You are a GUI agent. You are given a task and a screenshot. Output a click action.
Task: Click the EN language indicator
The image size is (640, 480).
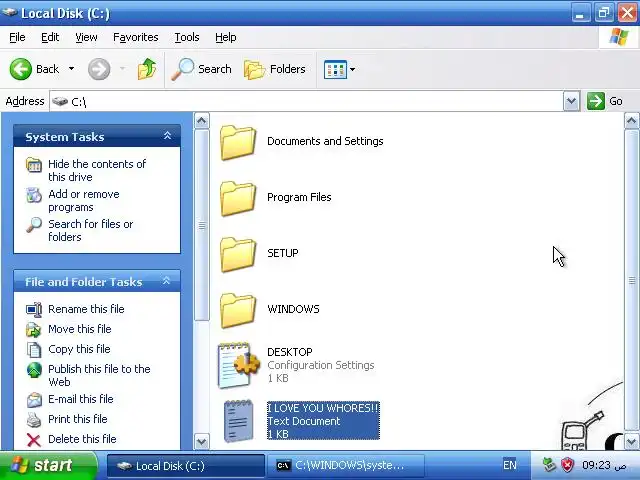tap(510, 465)
